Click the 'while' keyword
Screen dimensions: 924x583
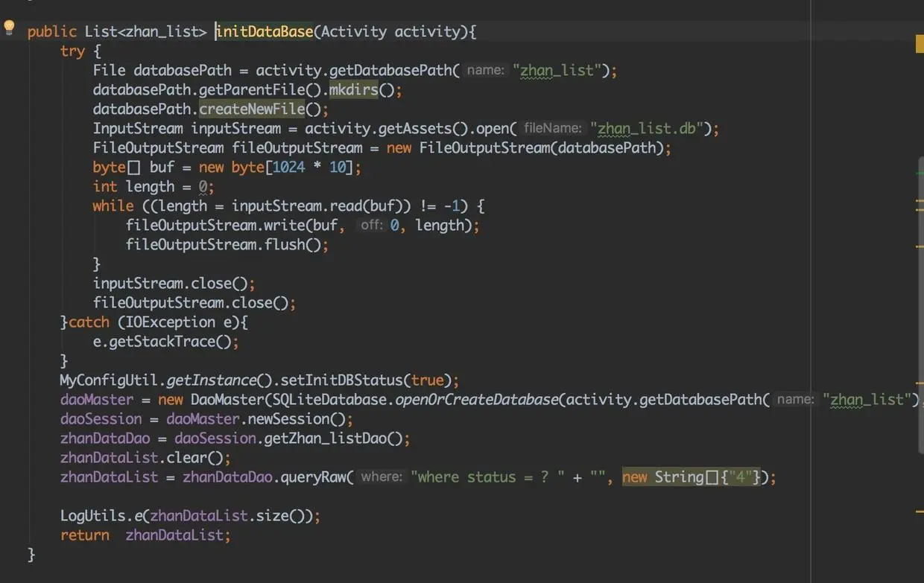click(x=113, y=206)
